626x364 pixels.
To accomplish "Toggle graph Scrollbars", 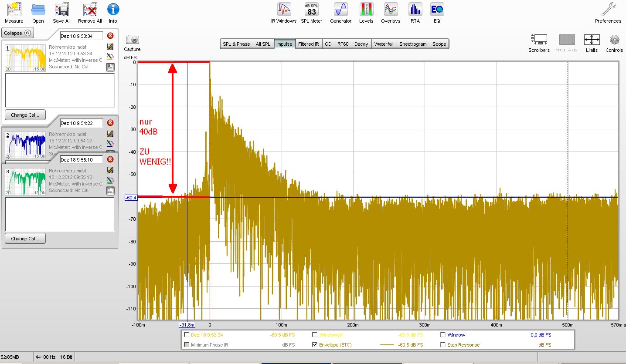I will tap(540, 43).
